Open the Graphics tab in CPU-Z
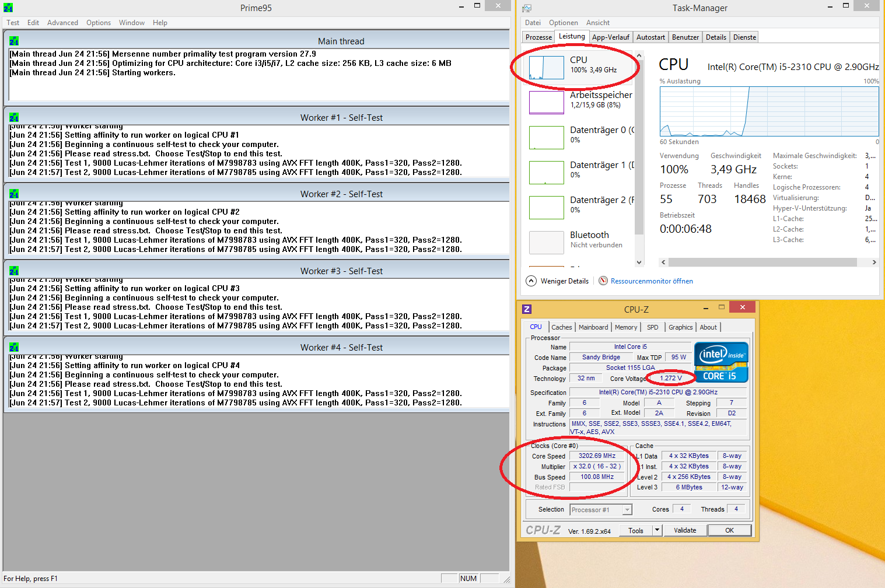885x588 pixels. (x=681, y=327)
